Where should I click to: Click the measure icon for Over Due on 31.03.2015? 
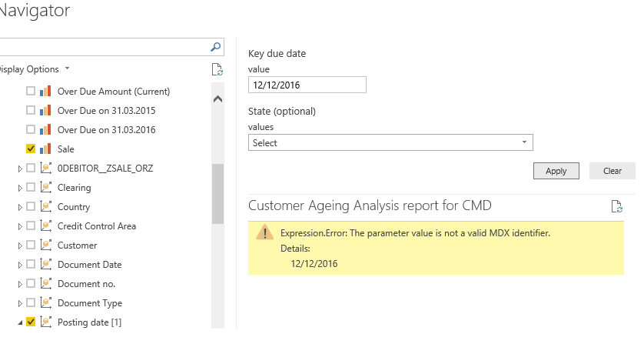[x=45, y=110]
